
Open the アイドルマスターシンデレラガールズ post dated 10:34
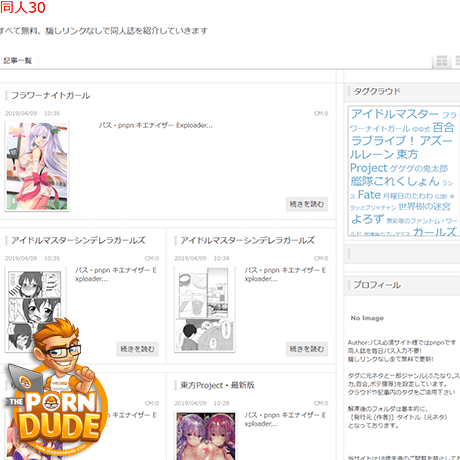[x=247, y=240]
